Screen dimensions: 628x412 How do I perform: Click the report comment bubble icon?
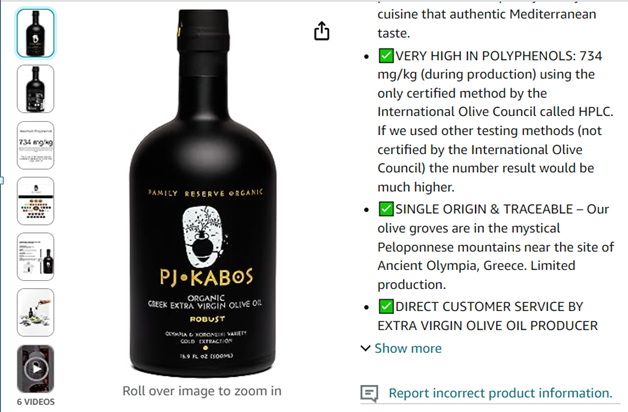click(x=369, y=393)
